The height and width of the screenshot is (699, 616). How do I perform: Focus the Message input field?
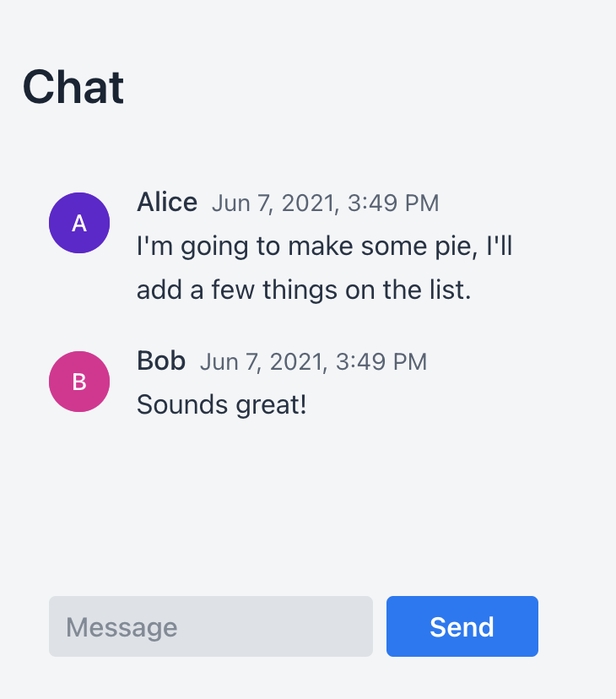point(211,626)
